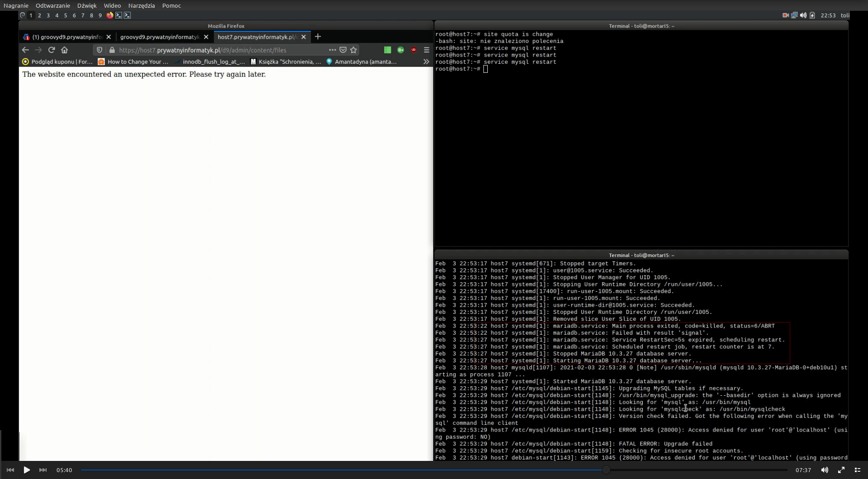
Task: Go forward in Firefox
Action: (38, 50)
